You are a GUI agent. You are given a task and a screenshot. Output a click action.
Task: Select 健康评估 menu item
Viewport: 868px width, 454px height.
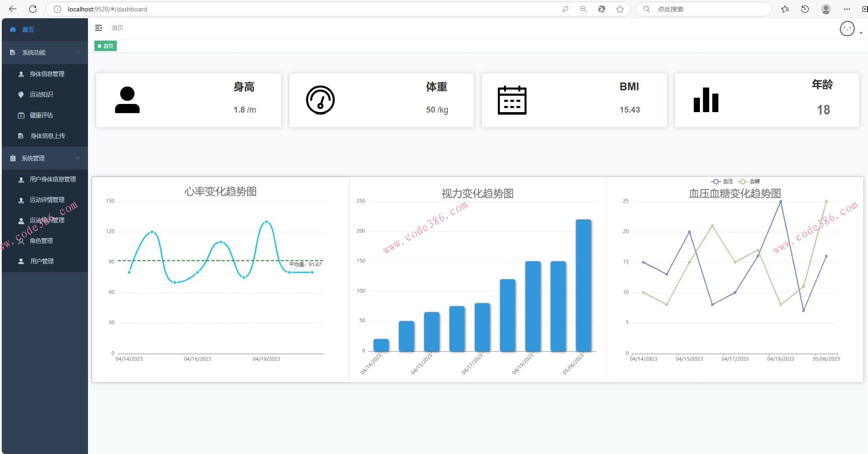tap(41, 115)
